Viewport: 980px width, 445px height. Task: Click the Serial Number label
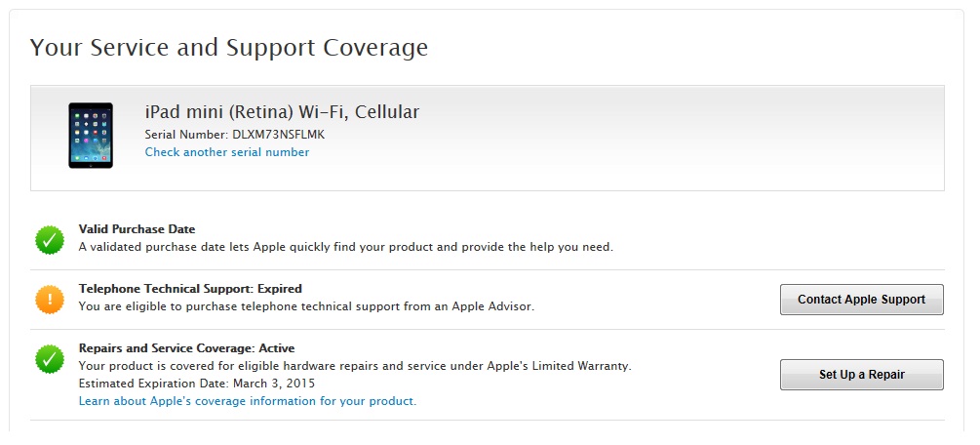186,134
